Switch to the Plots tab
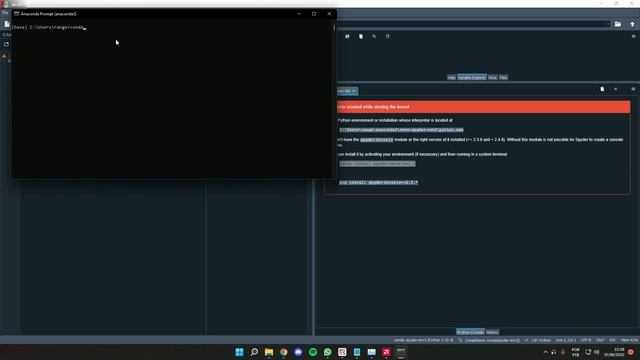640x360 pixels. coord(493,77)
